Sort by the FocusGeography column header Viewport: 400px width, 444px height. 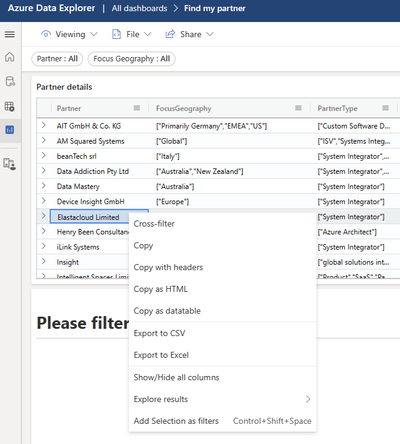pyautogui.click(x=184, y=108)
